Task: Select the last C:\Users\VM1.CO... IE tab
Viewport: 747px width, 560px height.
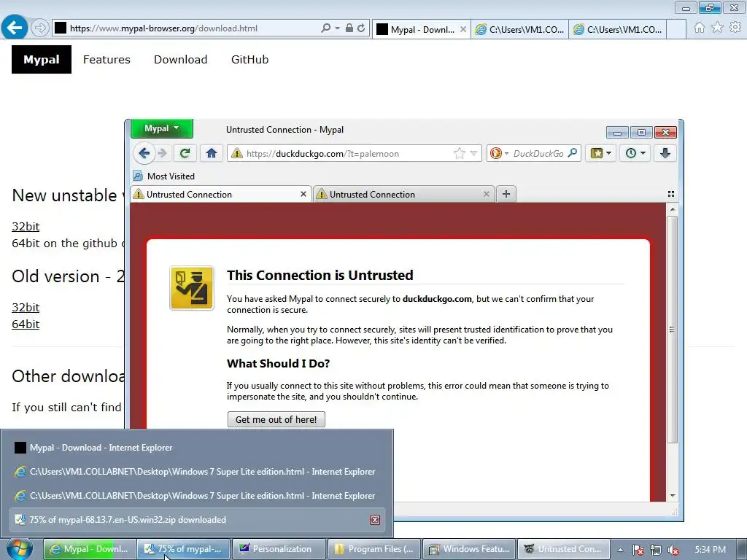Action: [617, 29]
